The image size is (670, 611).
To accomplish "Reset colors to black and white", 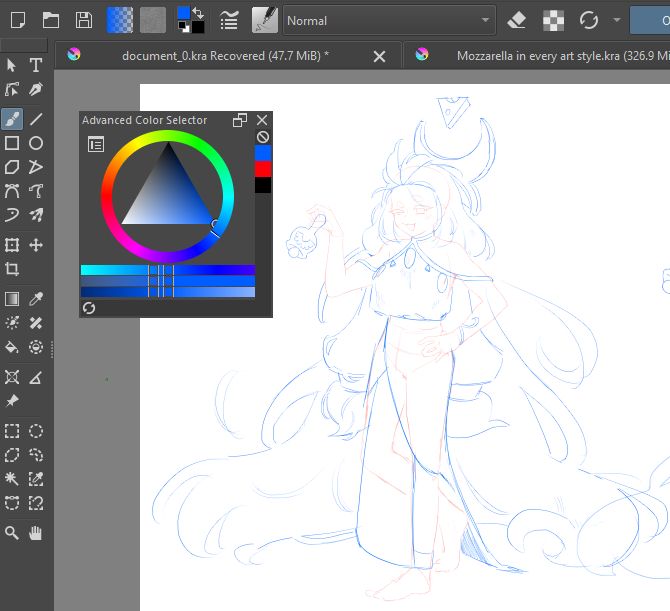I will click(x=184, y=27).
